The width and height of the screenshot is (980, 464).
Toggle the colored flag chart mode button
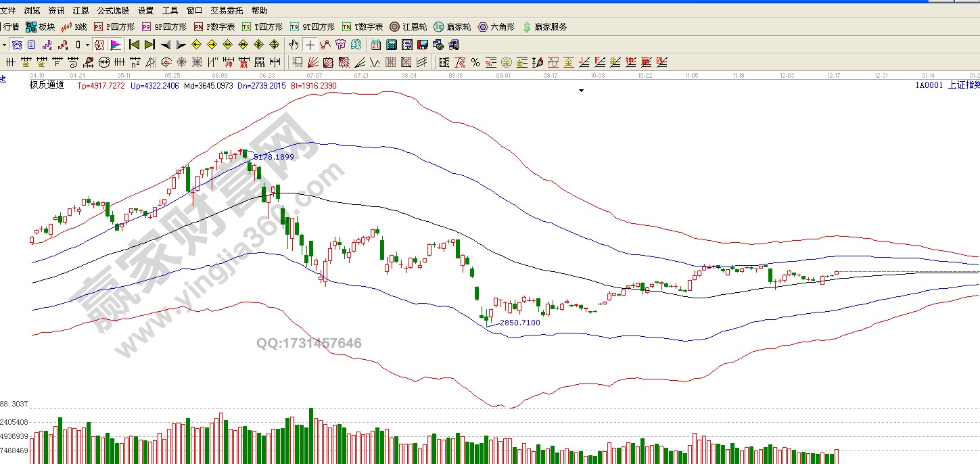[x=116, y=45]
